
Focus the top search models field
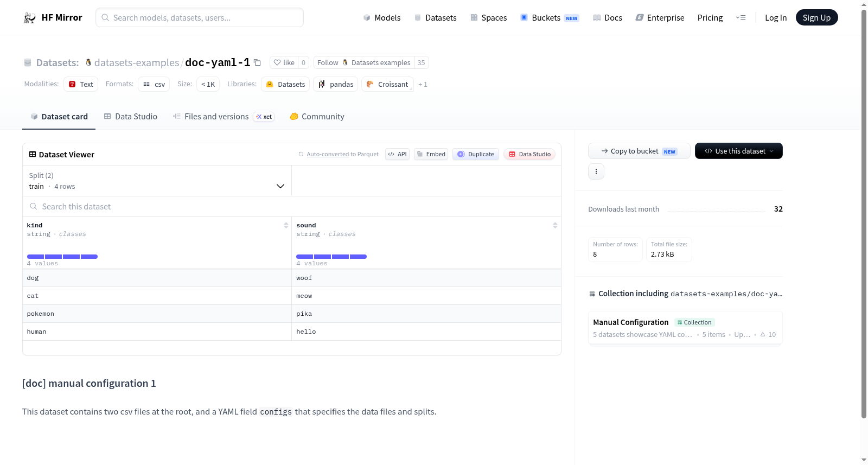click(200, 17)
